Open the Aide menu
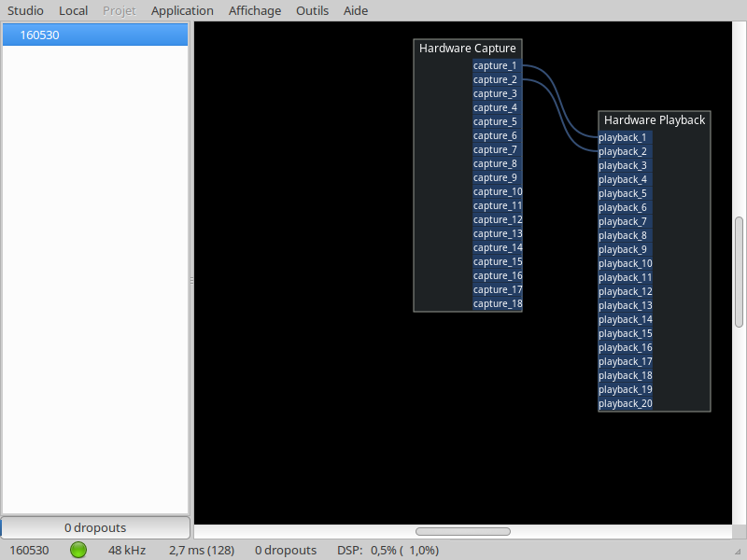Image resolution: width=747 pixels, height=560 pixels. pos(356,10)
